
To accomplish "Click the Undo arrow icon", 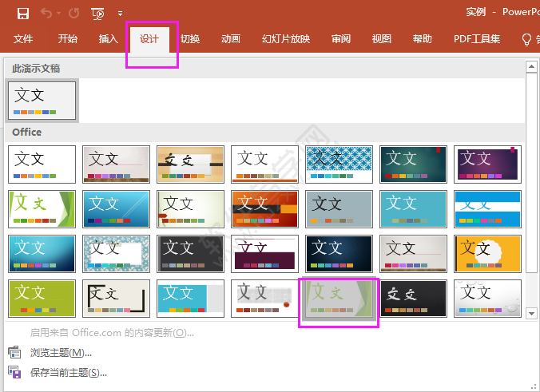I will tap(46, 14).
